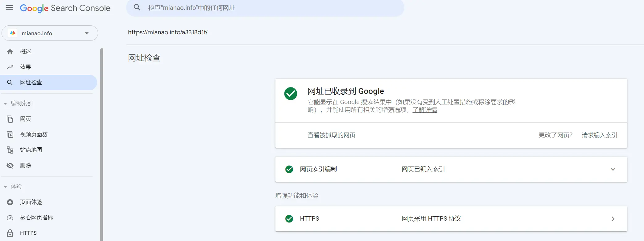Click the inspected URL https://mianao.info/a3318d1f/
Screen dimensions: 644x241
pos(168,32)
